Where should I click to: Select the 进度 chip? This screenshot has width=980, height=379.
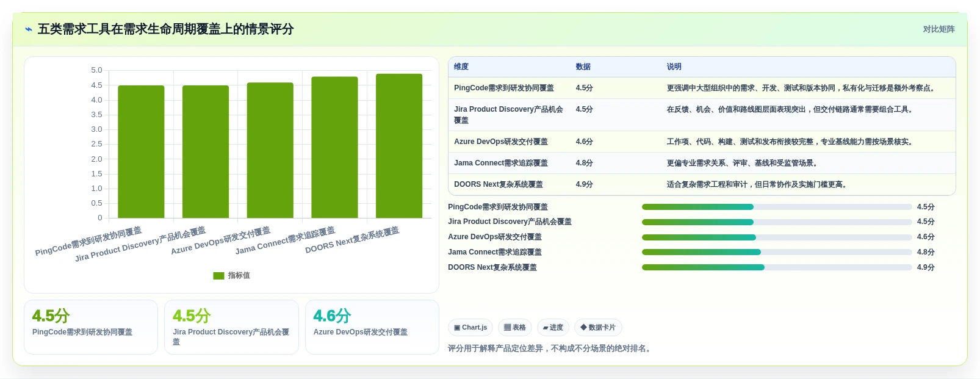[553, 328]
